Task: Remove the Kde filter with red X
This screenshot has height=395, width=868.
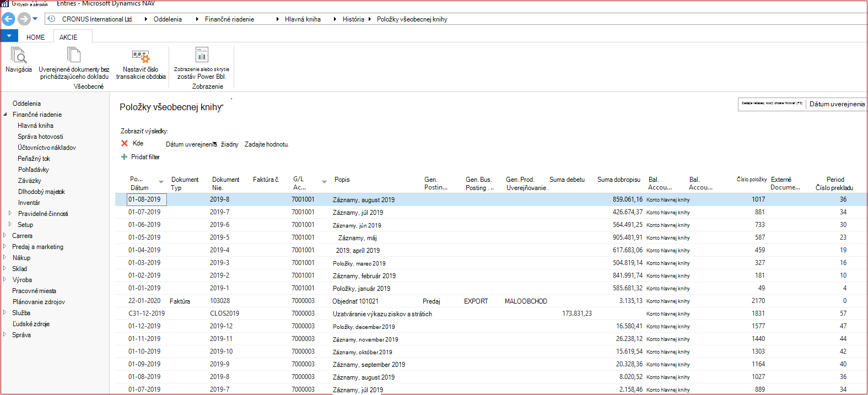Action: 125,143
